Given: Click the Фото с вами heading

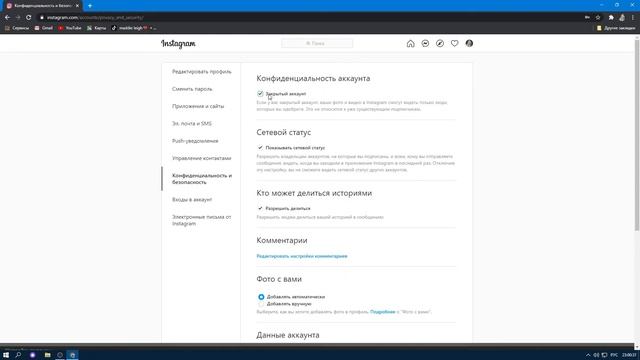Looking at the screenshot, I should 279,279.
